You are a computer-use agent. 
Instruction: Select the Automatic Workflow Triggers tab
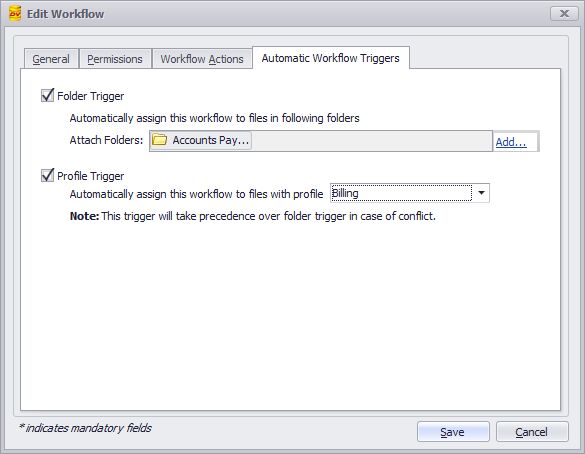331,58
